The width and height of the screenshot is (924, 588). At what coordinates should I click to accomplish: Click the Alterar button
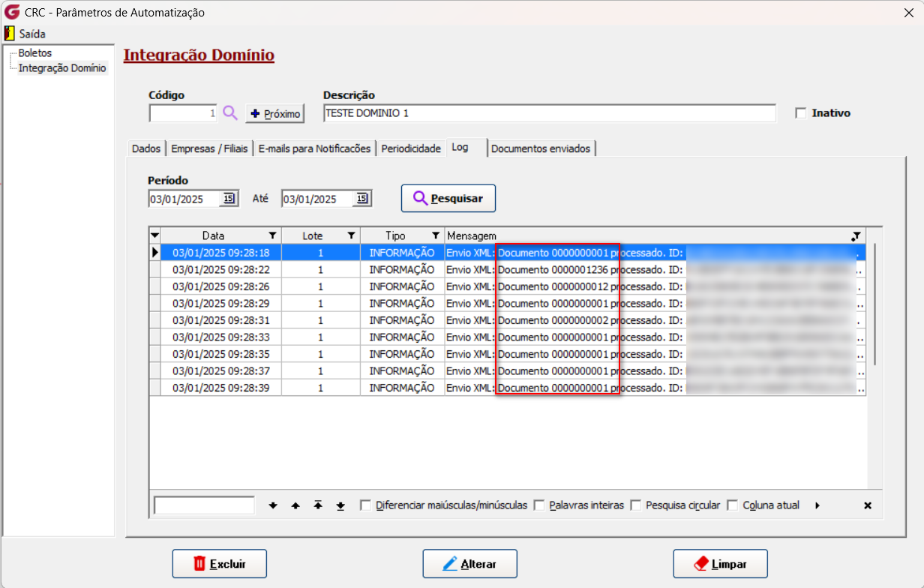(469, 563)
